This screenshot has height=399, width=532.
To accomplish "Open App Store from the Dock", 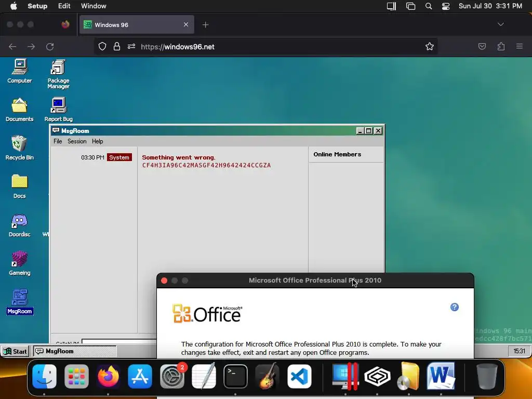I will (x=140, y=376).
